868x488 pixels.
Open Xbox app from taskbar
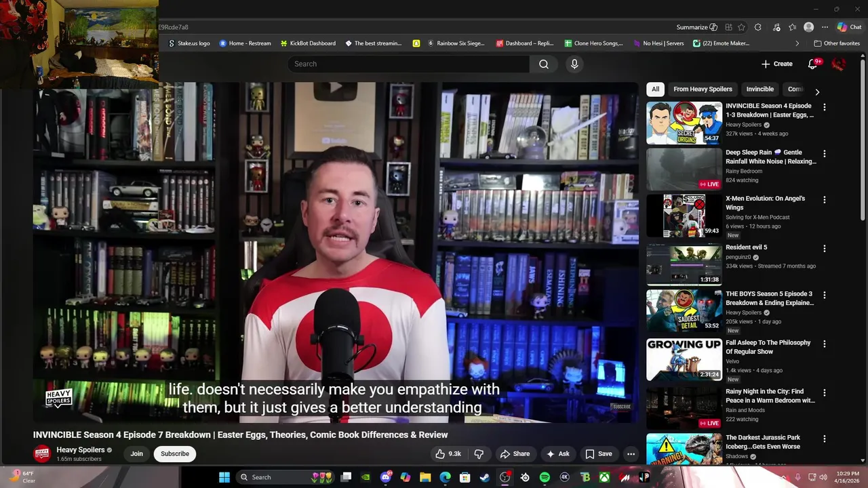pyautogui.click(x=604, y=477)
